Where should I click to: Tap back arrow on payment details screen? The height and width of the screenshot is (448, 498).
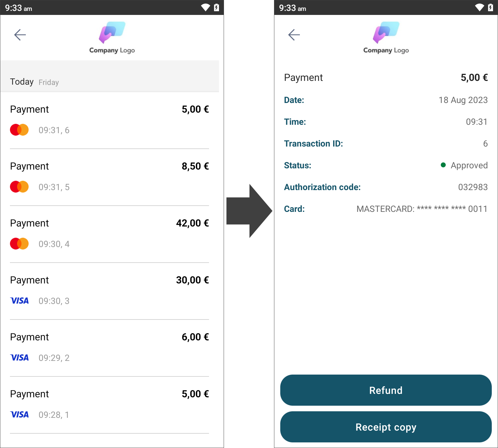pos(294,35)
